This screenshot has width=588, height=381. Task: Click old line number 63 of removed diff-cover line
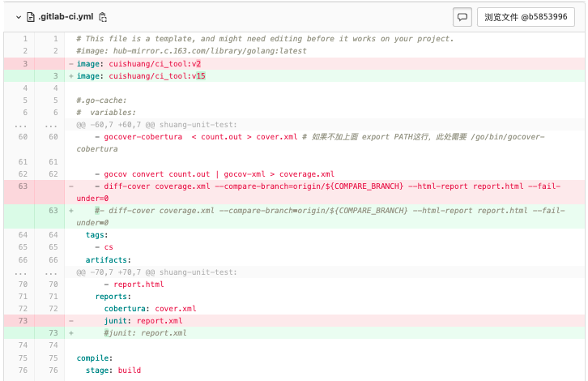pos(24,186)
